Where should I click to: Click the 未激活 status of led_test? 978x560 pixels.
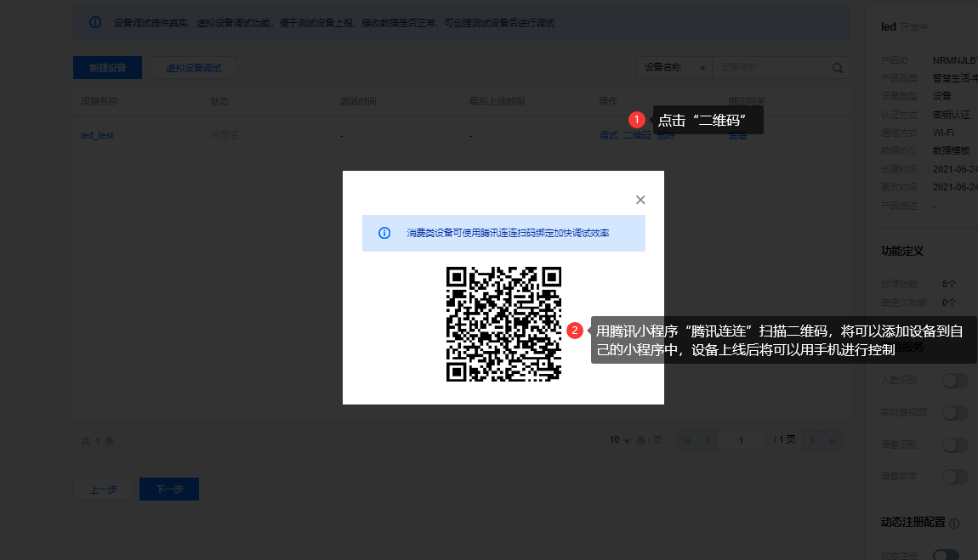pos(224,135)
